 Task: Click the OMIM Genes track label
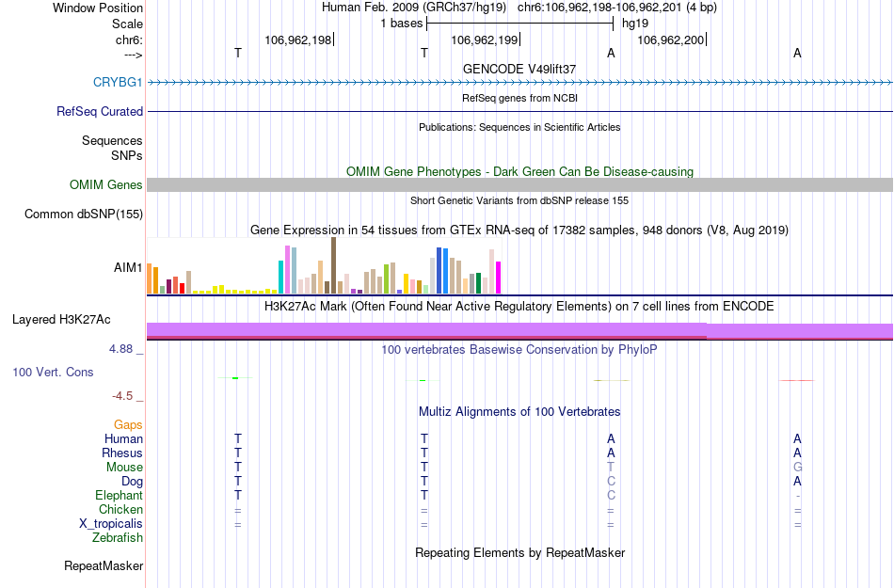pyautogui.click(x=105, y=184)
